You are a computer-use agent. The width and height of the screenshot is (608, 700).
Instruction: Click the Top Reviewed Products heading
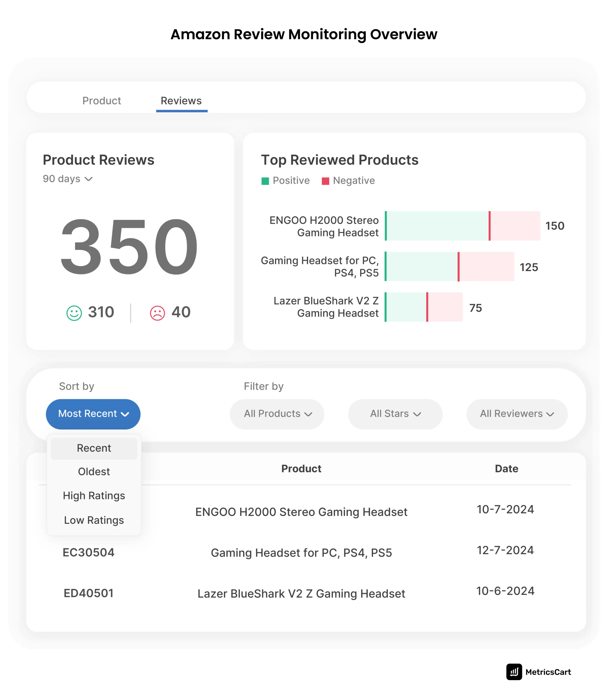click(340, 160)
